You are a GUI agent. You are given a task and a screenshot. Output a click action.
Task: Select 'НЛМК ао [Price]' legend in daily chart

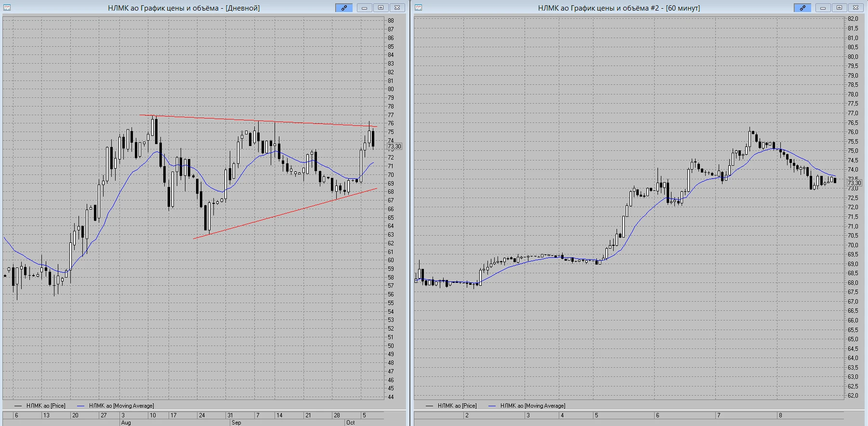pyautogui.click(x=46, y=406)
